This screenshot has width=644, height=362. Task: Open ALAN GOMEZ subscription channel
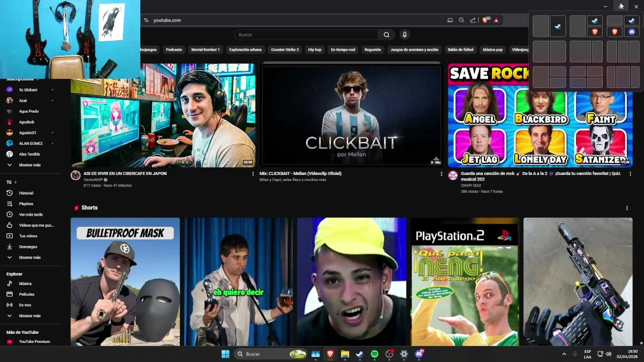(31, 143)
